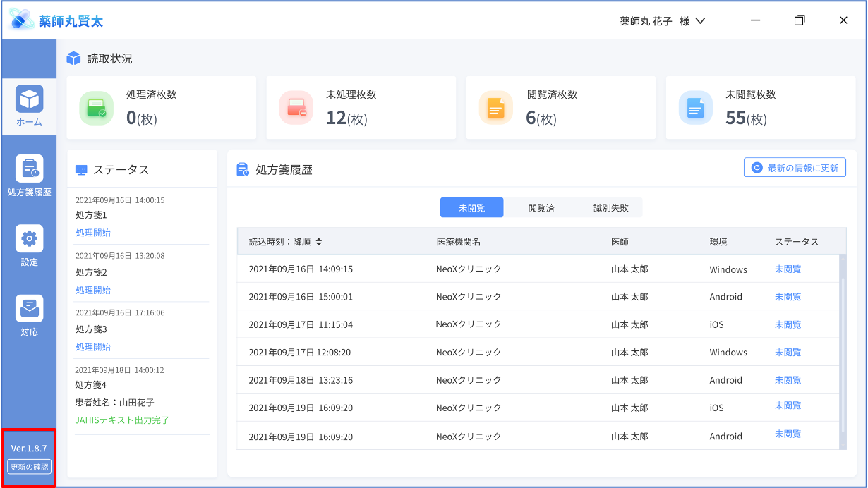This screenshot has height=488, width=868.
Task: Click timestamp 2021年09月16日 13:20:08 in status list
Action: click(120, 256)
